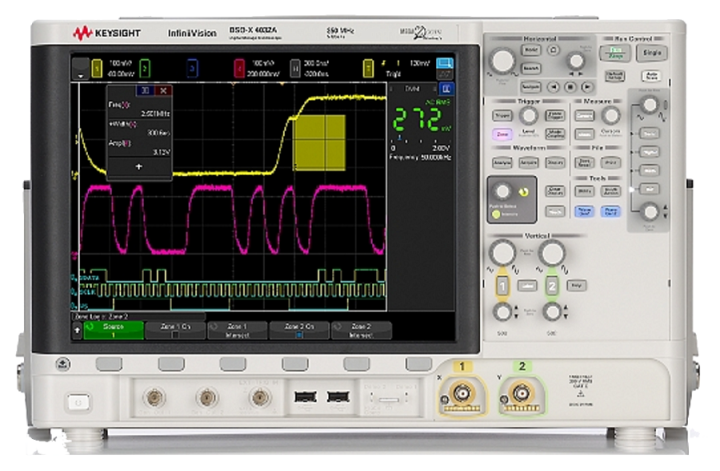The image size is (720, 471).
Task: Click the horizontal zoom magnifier button
Action: coord(554,50)
